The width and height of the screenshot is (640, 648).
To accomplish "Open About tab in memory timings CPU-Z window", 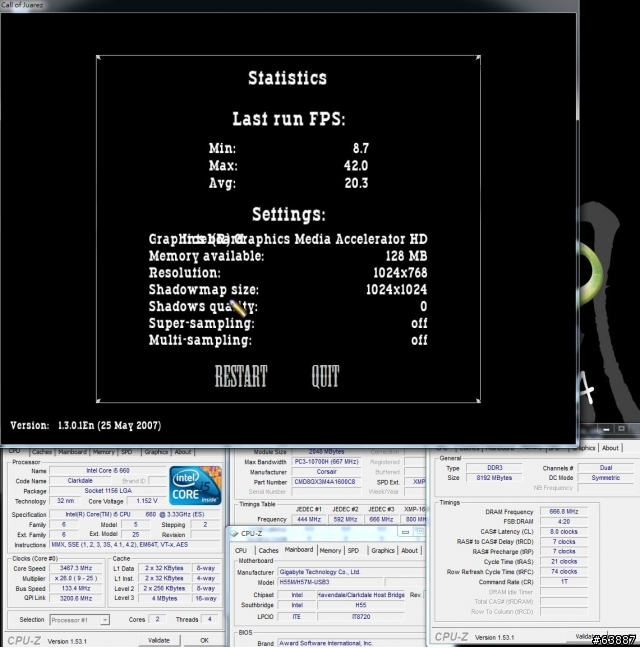I will [x=610, y=448].
